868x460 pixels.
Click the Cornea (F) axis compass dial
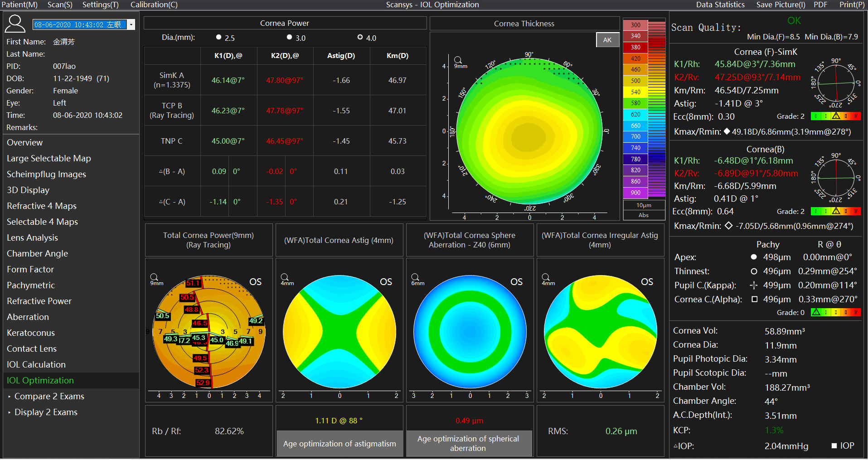point(836,83)
